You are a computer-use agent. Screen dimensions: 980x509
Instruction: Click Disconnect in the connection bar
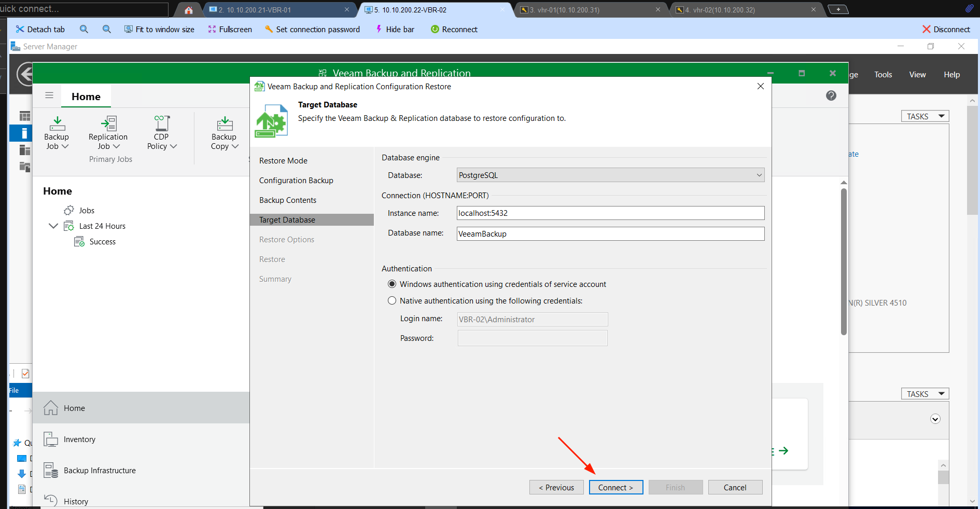tap(946, 29)
